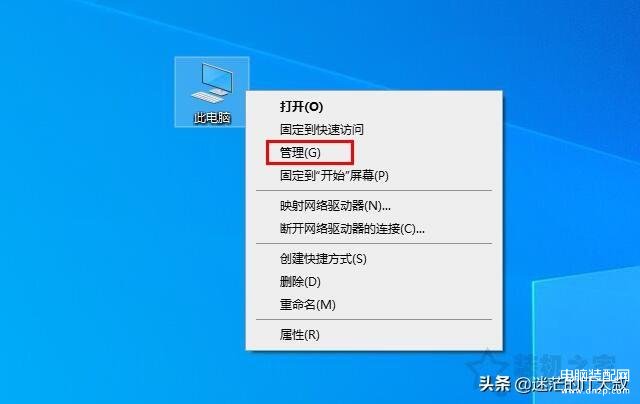Viewport: 640px width, 404px height.
Task: Click the www.dnzp.com watermark URL
Action: (596, 391)
